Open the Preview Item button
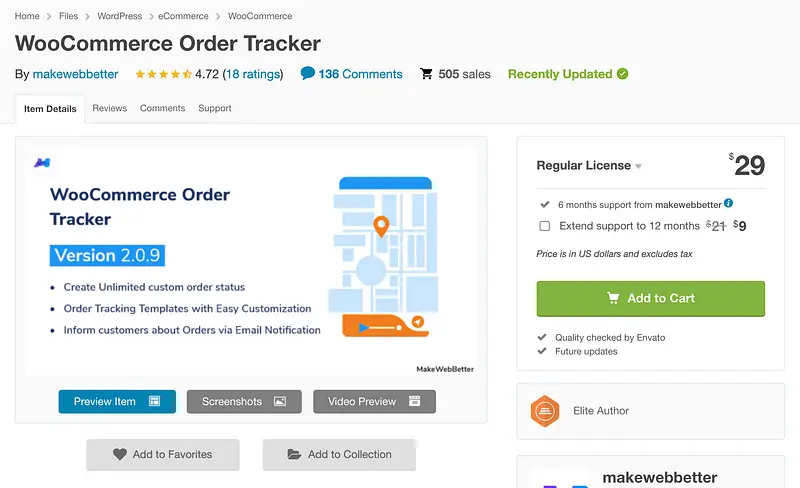 click(117, 401)
